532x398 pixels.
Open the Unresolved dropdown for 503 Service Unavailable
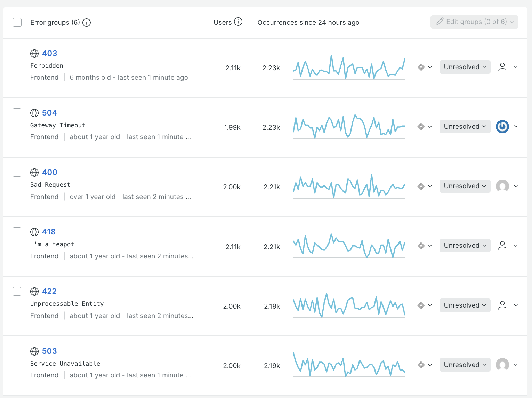465,365
